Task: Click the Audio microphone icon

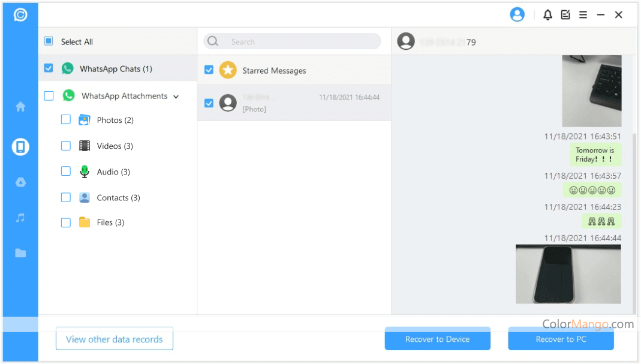Action: coord(84,172)
